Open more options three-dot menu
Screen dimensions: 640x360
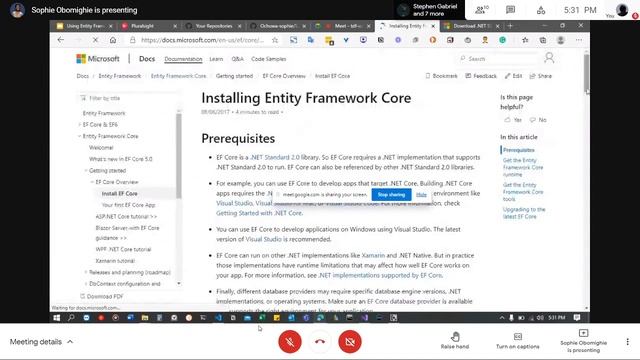click(x=627, y=342)
